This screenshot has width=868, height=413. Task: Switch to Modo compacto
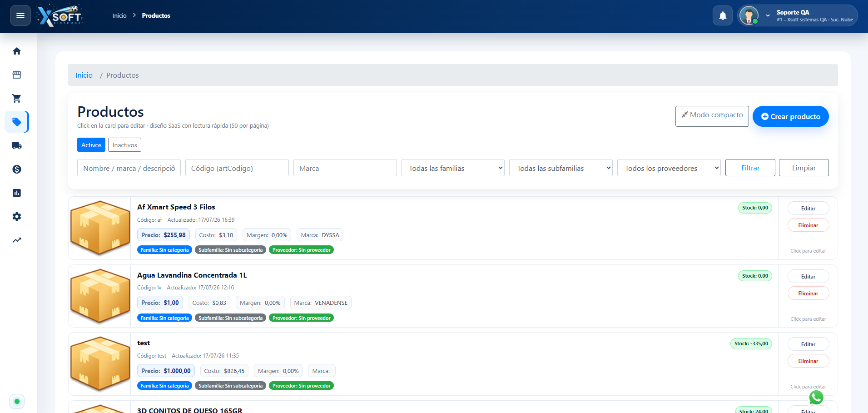[x=712, y=116]
